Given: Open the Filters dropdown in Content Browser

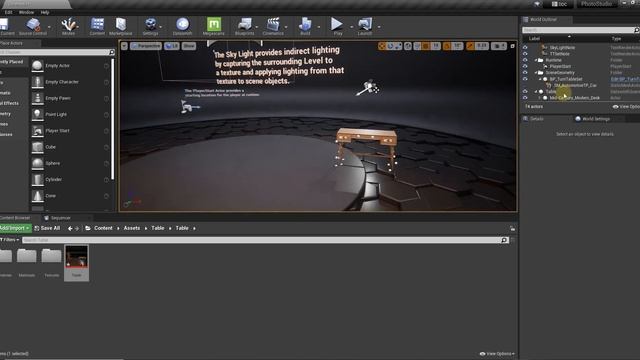Looking at the screenshot, I should (10, 240).
